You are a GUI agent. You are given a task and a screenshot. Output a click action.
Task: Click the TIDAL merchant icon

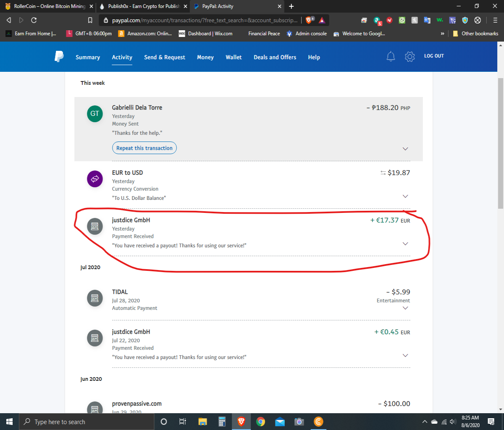[95, 298]
